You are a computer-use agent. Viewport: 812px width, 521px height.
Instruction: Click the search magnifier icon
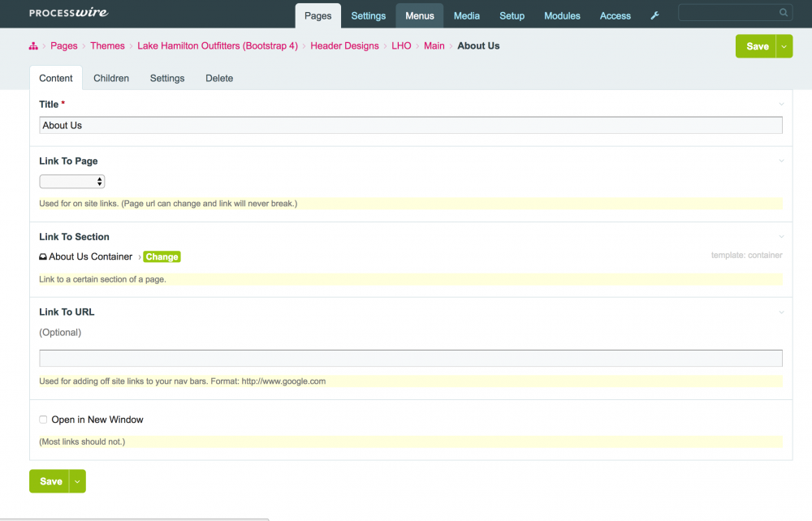783,13
